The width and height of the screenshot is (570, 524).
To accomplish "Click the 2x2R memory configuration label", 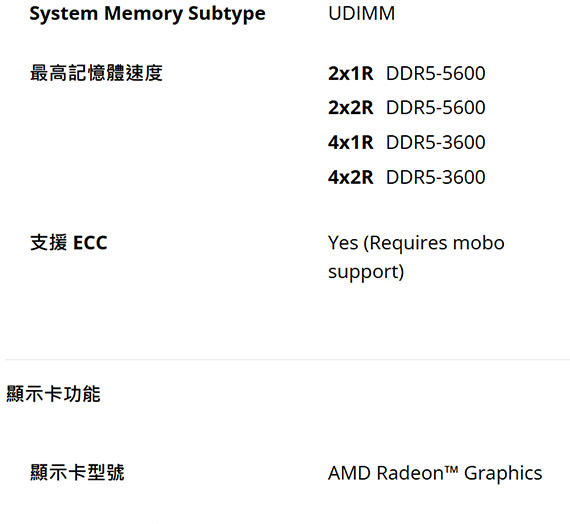I will [350, 108].
